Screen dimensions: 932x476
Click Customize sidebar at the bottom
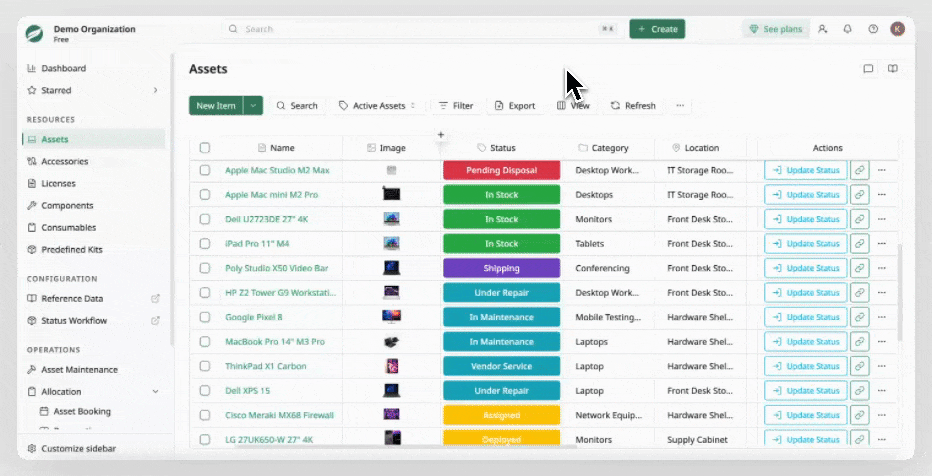coord(71,449)
